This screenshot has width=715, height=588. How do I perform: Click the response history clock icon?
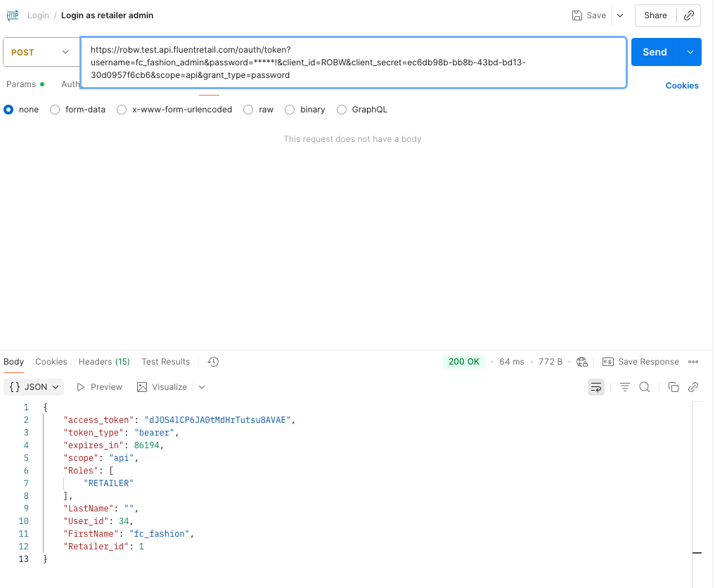coord(214,362)
